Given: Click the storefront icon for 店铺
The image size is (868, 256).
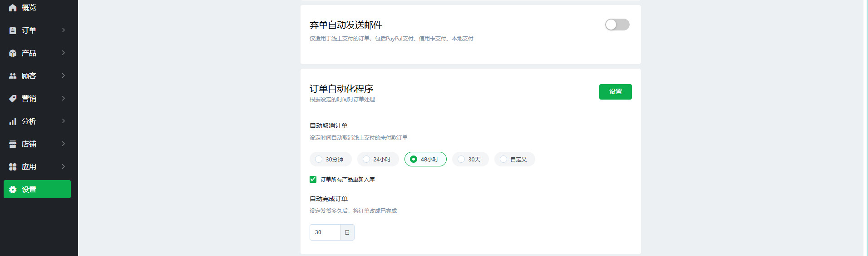Looking at the screenshot, I should [13, 144].
